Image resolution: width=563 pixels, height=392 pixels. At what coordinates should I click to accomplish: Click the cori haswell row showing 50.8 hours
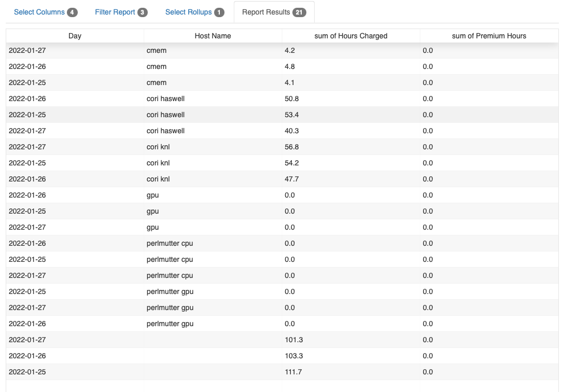(x=207, y=99)
